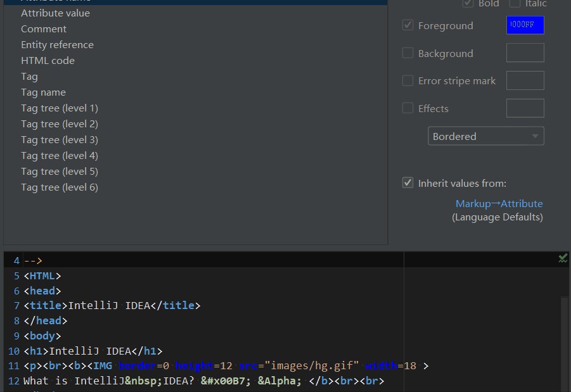Select the HTML code item
This screenshot has width=571, height=392.
pyautogui.click(x=48, y=60)
